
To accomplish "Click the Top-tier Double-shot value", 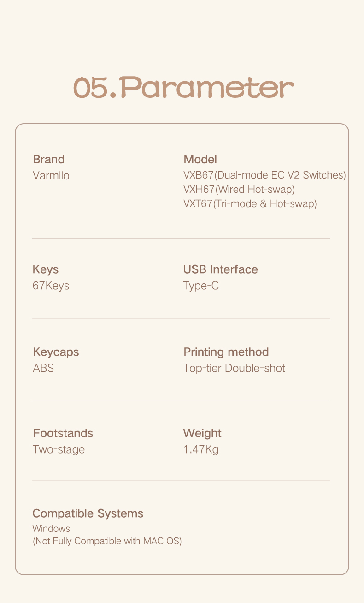I will [x=234, y=368].
